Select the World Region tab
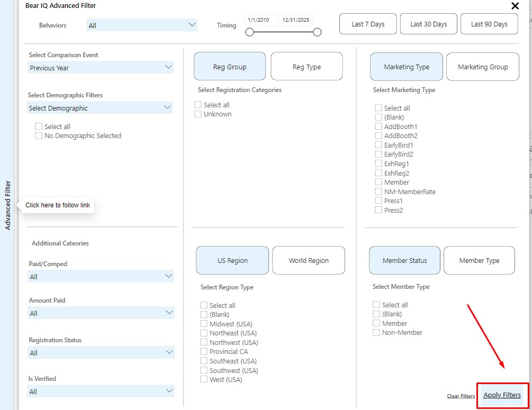The height and width of the screenshot is (410, 532). 309,261
